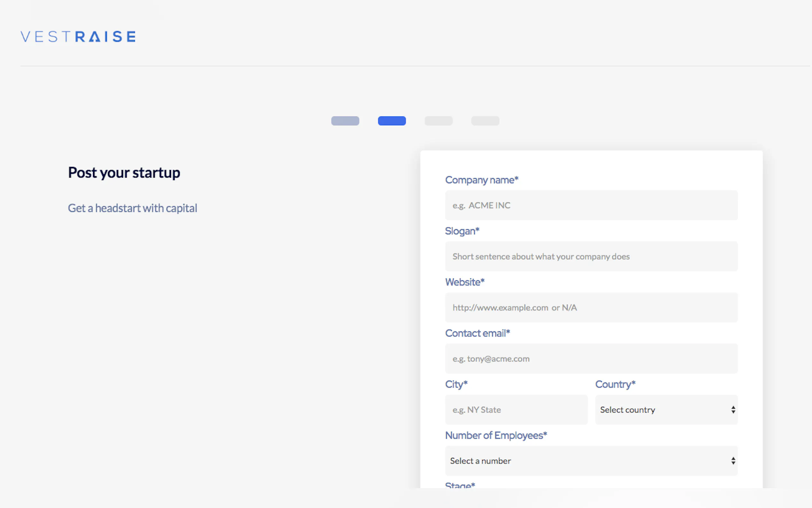
Task: Click the Company name* label
Action: click(481, 180)
